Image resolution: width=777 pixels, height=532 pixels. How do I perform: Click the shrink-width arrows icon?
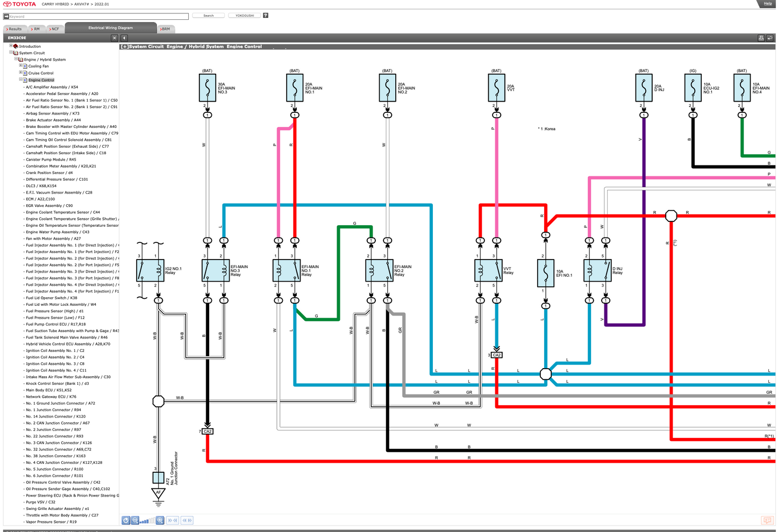point(173,520)
